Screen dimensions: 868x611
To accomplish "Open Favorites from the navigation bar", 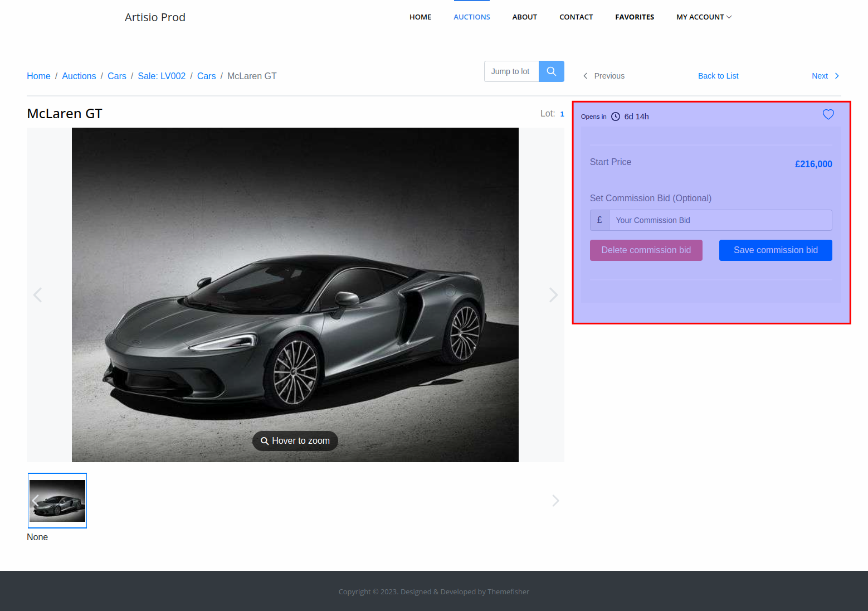I will (635, 17).
